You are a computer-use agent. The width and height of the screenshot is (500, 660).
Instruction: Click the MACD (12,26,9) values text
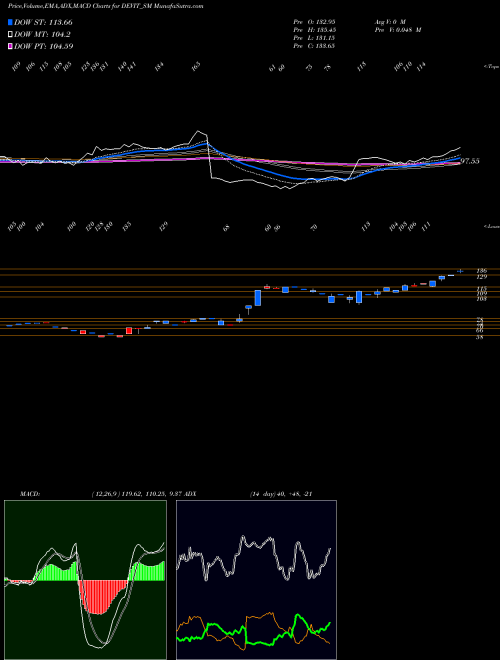coord(137,494)
